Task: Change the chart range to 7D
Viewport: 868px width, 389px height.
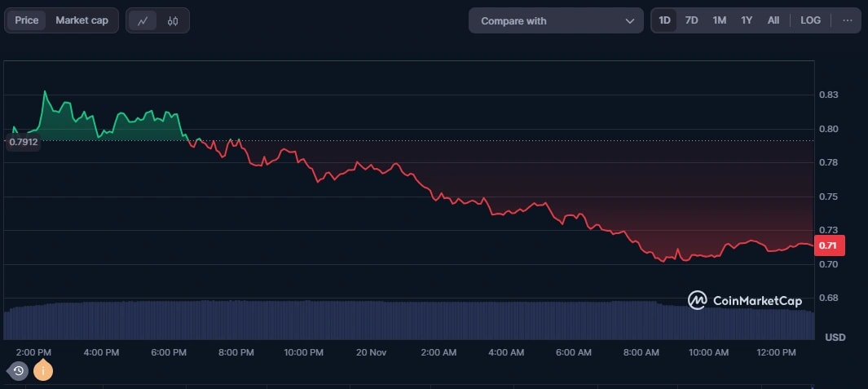Action: pos(691,20)
